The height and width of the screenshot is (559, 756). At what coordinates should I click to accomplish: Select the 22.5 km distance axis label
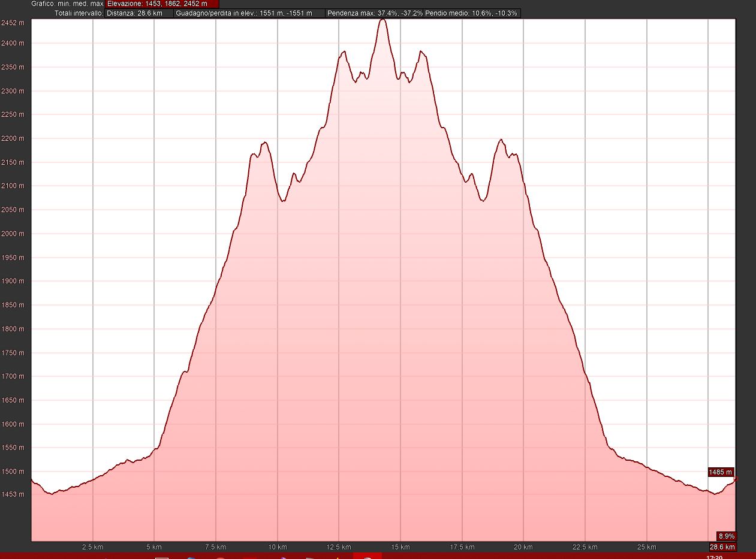pos(585,547)
